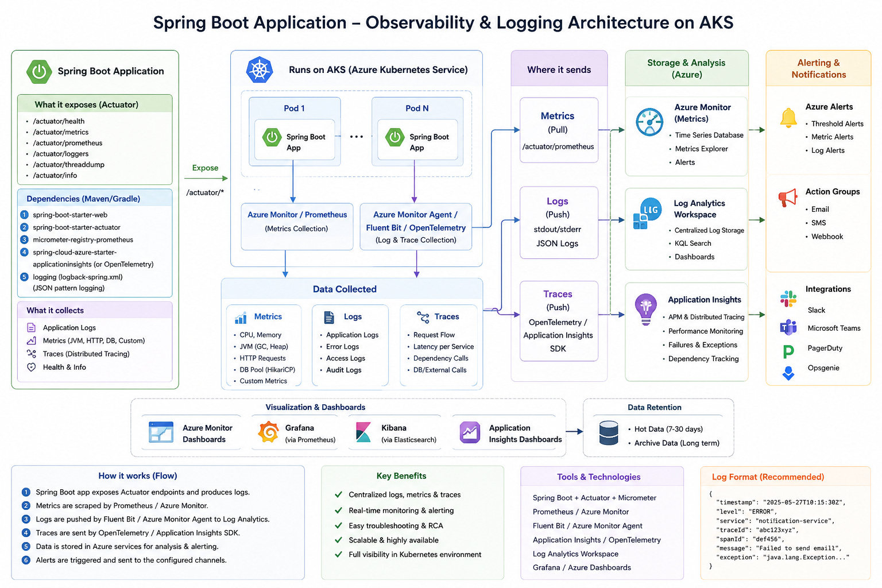Click the Log Format (Recommended) heading
The height and width of the screenshot is (588, 882).
coord(768,477)
